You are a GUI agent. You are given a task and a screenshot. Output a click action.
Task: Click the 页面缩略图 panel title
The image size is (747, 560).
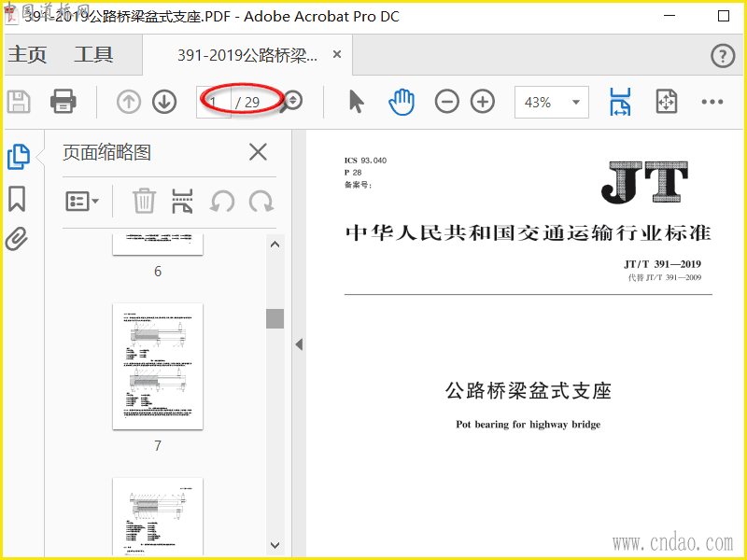click(107, 153)
